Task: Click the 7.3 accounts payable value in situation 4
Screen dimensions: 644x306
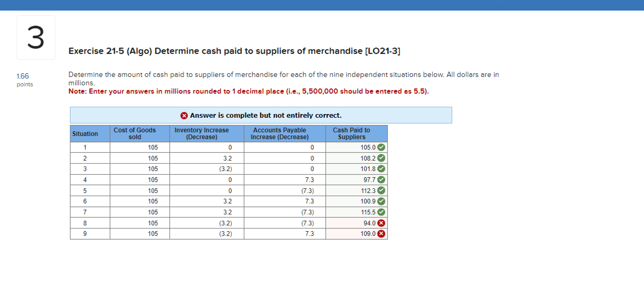Action: click(309, 180)
